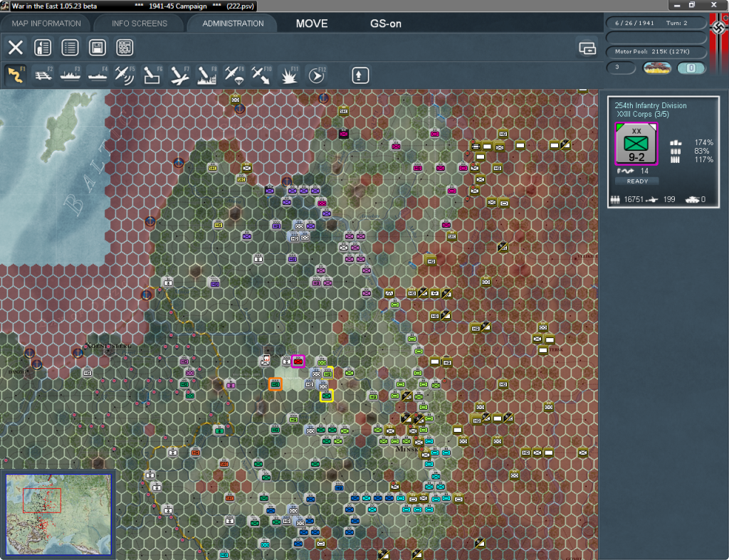Click the KOENIGSBERG city label on the map
The height and width of the screenshot is (560, 729).
click(108, 346)
